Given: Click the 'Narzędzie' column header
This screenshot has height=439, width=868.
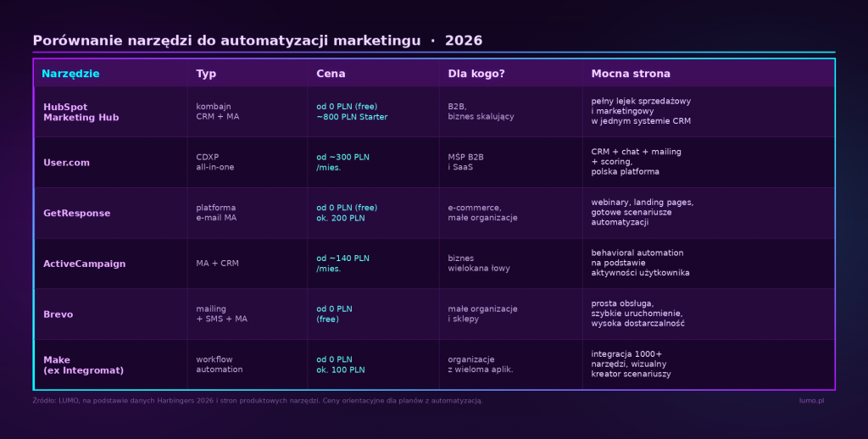Looking at the screenshot, I should (x=70, y=74).
